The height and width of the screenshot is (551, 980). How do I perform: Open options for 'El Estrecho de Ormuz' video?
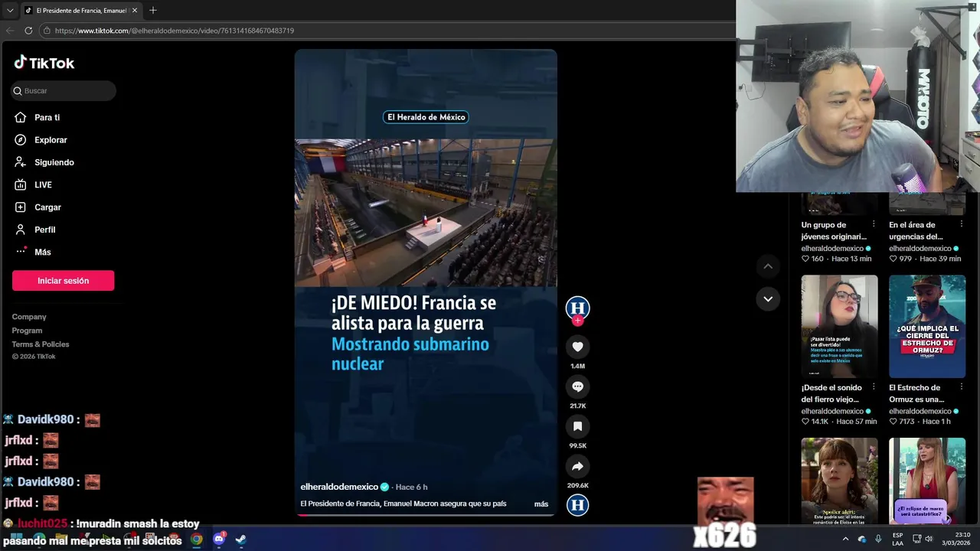click(962, 387)
